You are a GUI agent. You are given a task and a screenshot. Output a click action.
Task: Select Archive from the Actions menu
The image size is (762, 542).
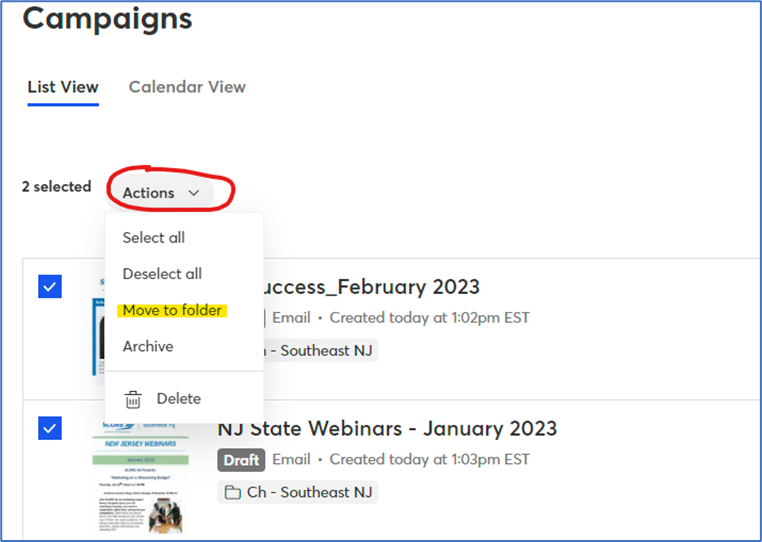[x=148, y=346]
